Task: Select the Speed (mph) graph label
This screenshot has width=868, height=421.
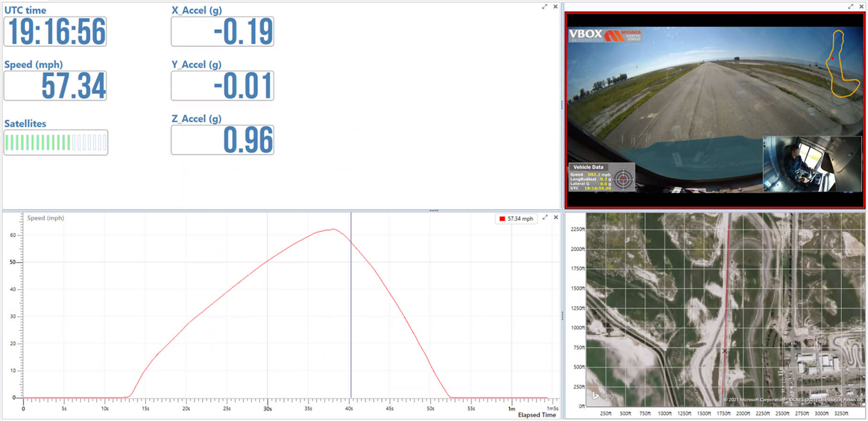Action: point(45,218)
